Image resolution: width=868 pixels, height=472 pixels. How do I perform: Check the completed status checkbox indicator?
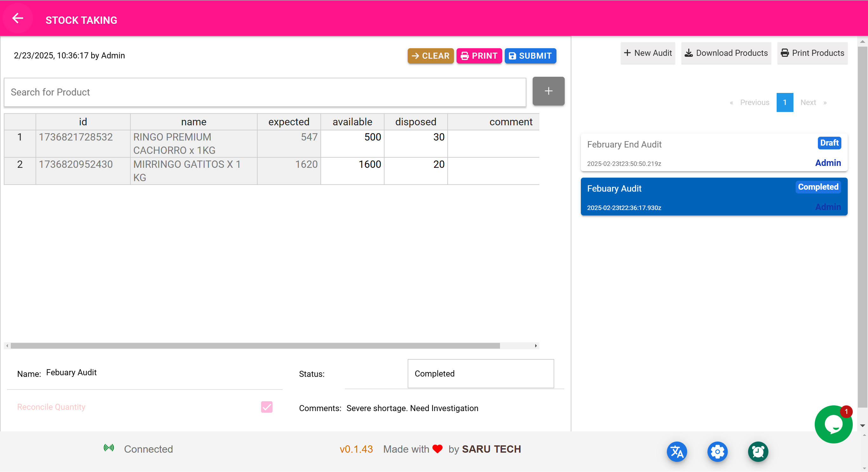[266, 407]
